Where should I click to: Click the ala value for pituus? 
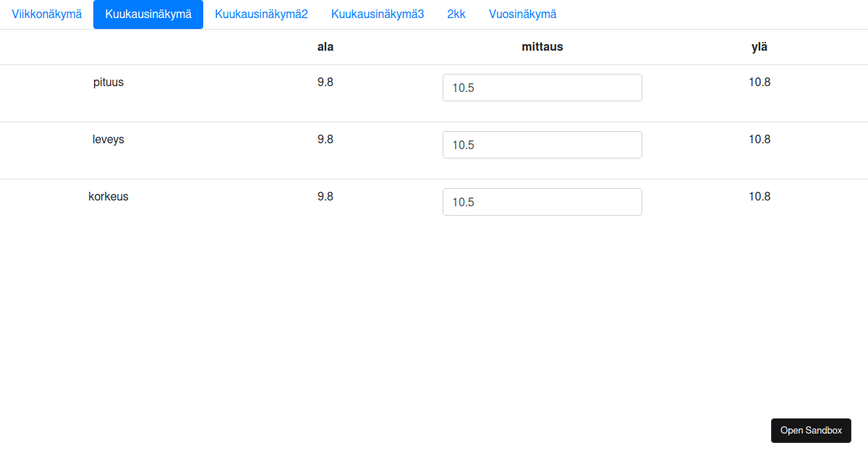325,82
